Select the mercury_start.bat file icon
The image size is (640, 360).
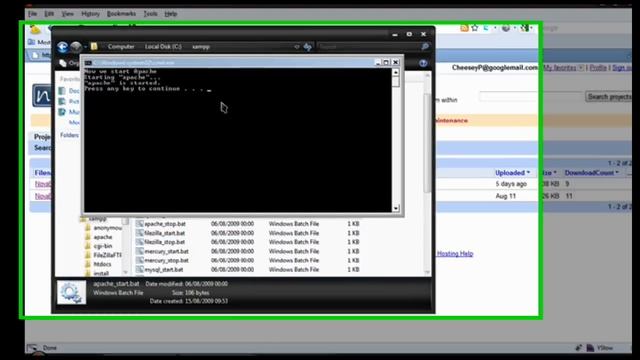pos(140,251)
